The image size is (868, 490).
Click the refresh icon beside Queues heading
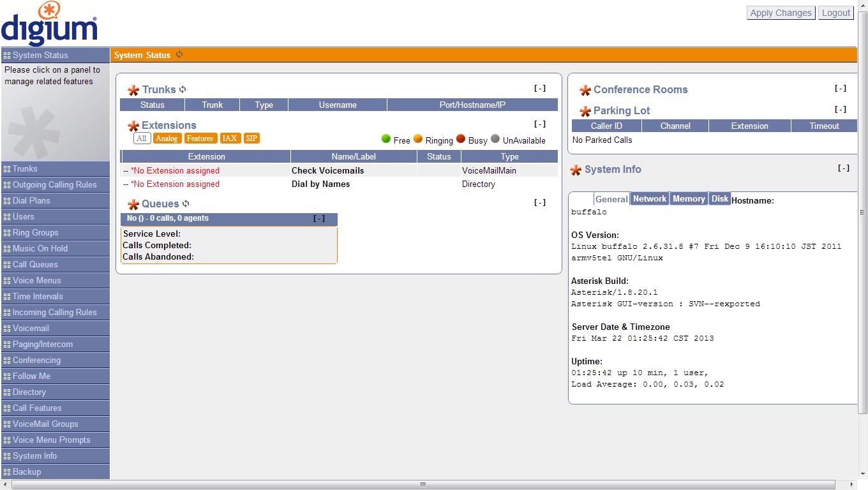tap(186, 204)
